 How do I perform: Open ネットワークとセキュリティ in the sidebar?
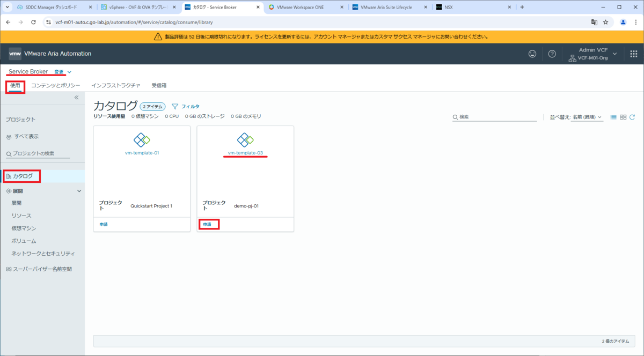coord(43,254)
